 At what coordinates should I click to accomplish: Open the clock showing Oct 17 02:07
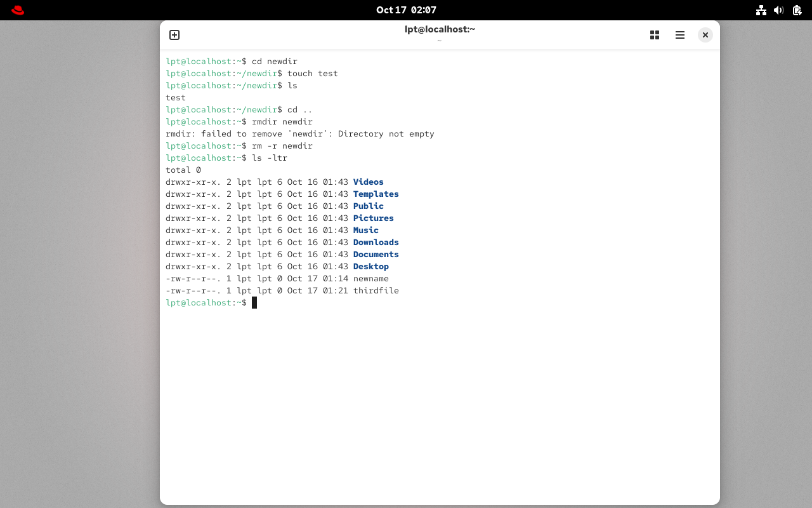coord(406,10)
